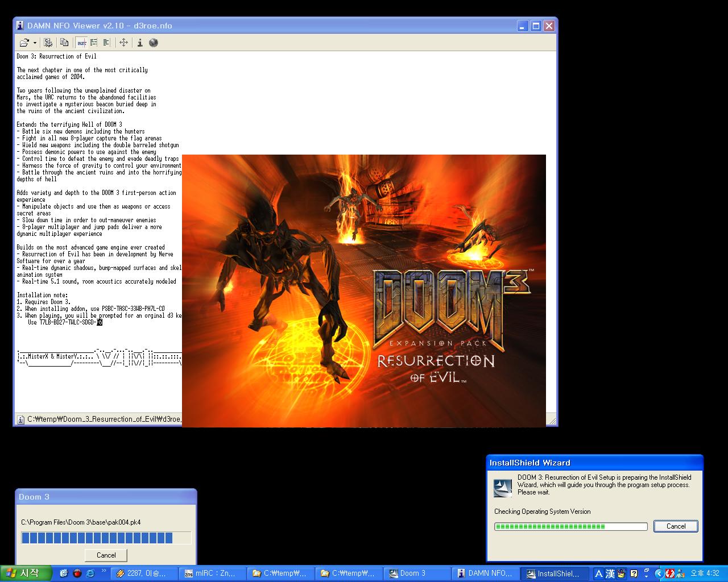The width and height of the screenshot is (728, 582).
Task: Click the Open file folder icon
Action: click(x=24, y=43)
